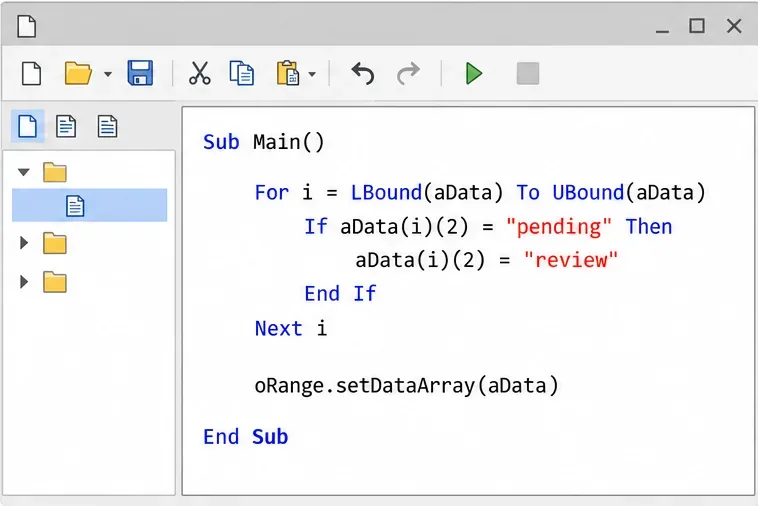The image size is (758, 506).
Task: Undo with the curved left arrow
Action: click(363, 73)
